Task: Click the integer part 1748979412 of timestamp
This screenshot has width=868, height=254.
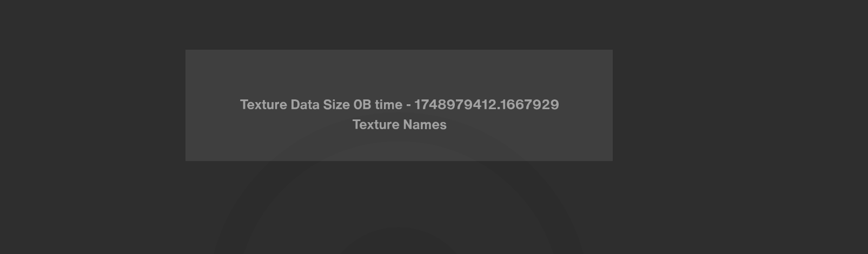Action: pyautogui.click(x=455, y=104)
